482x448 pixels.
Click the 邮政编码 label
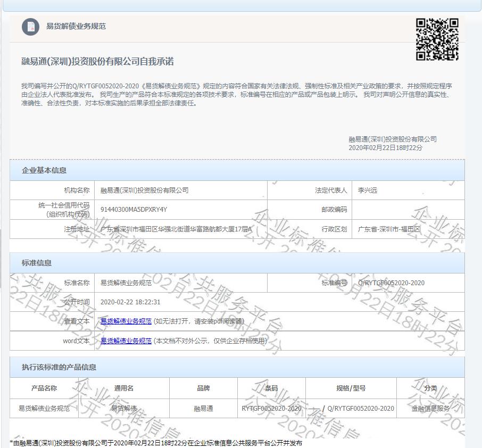pos(334,210)
